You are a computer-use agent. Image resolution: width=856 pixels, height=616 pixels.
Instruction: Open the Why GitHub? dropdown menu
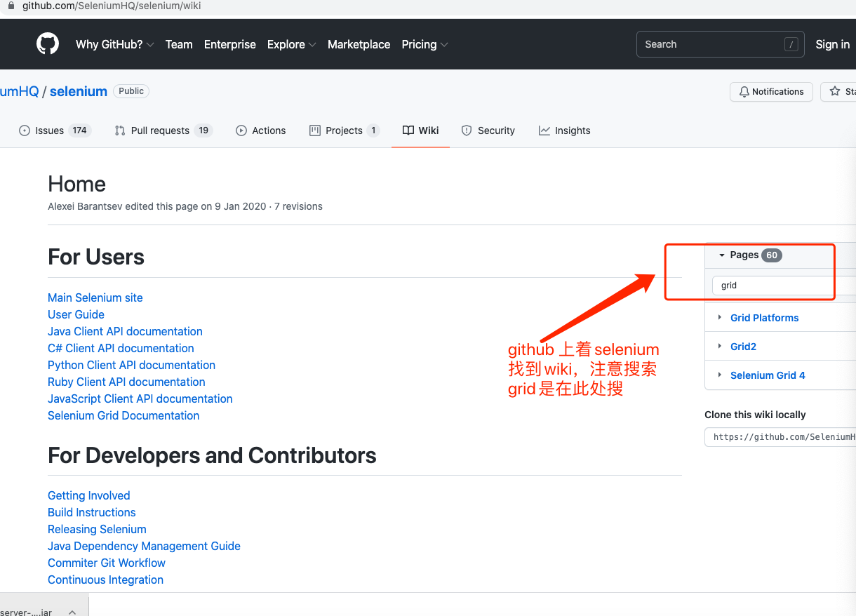[115, 44]
